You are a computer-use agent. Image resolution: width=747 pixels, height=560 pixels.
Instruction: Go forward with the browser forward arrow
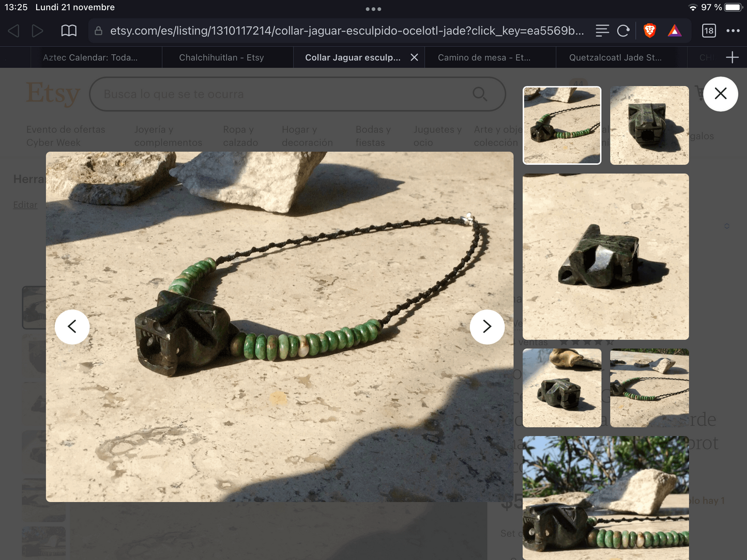pyautogui.click(x=37, y=31)
